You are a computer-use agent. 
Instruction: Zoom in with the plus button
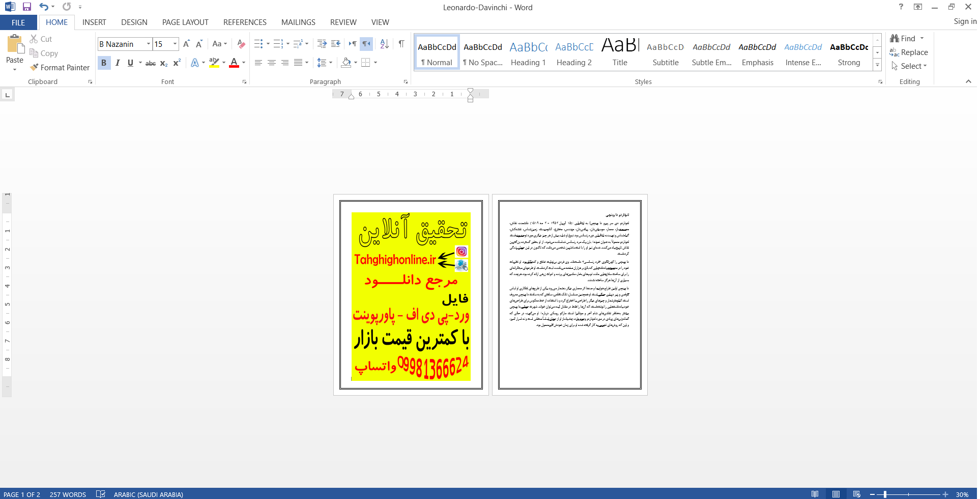click(945, 494)
